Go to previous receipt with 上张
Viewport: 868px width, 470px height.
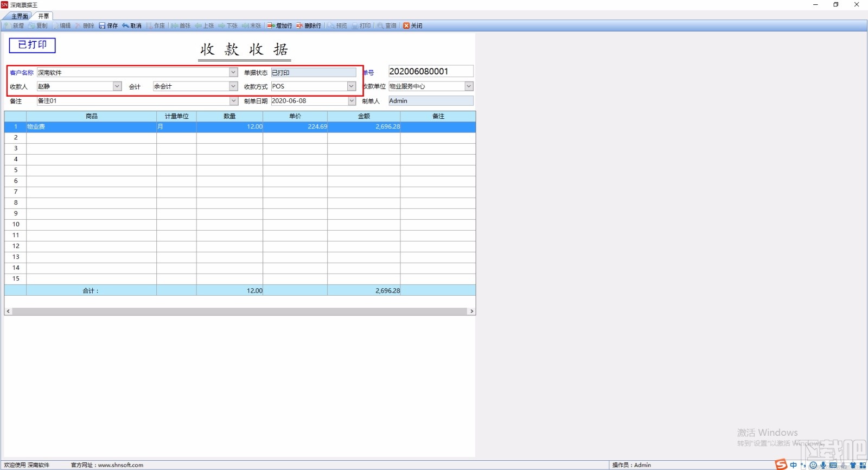tap(205, 26)
